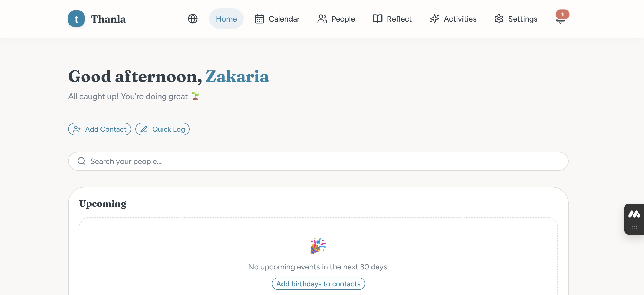
Task: Open the Reflect section
Action: [x=399, y=19]
